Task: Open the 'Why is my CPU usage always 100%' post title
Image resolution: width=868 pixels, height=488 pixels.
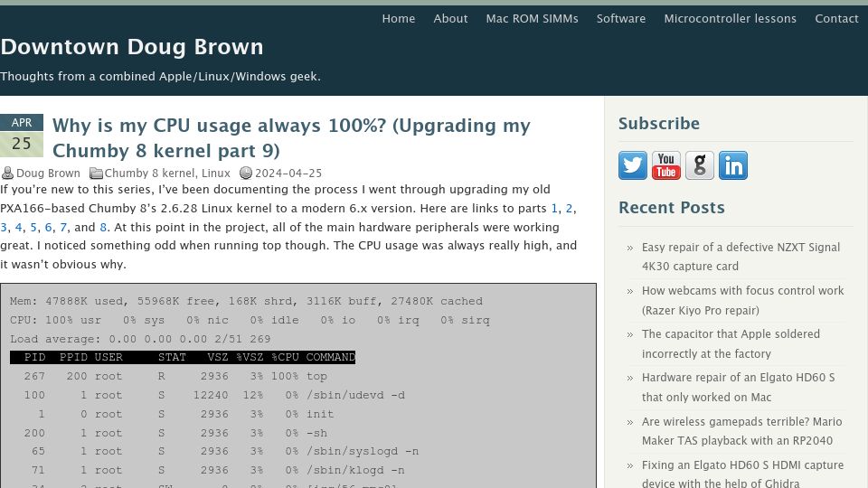Action: point(291,137)
